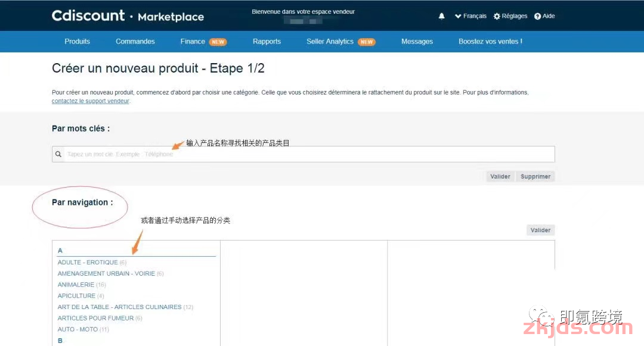This screenshot has width=644, height=346.
Task: Select the APICULTURE category
Action: 81,295
